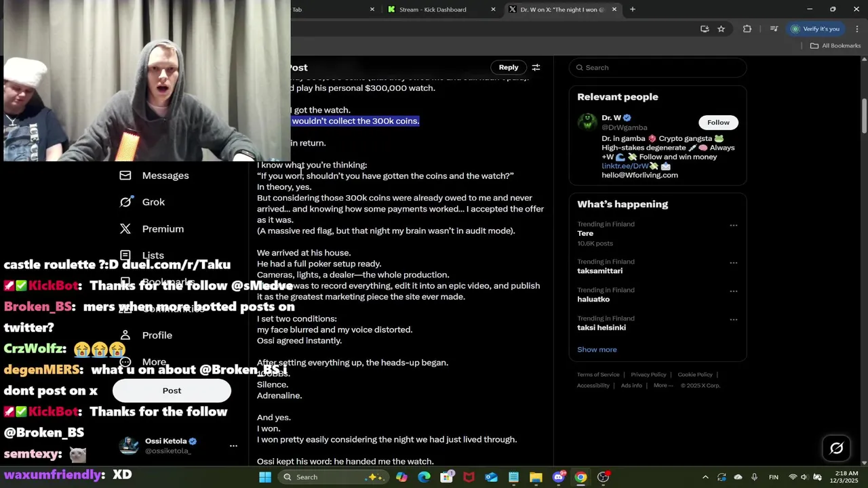Open Ads info footer link

(x=631, y=386)
